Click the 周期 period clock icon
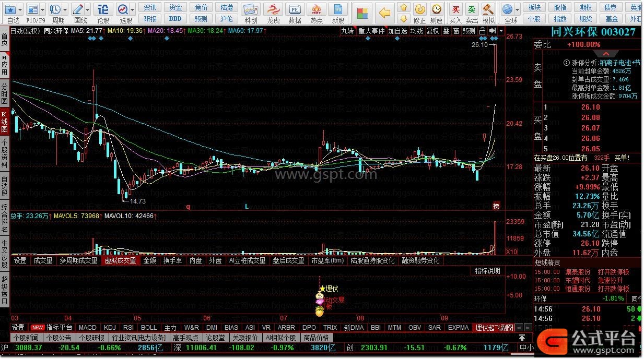 pyautogui.click(x=55, y=9)
